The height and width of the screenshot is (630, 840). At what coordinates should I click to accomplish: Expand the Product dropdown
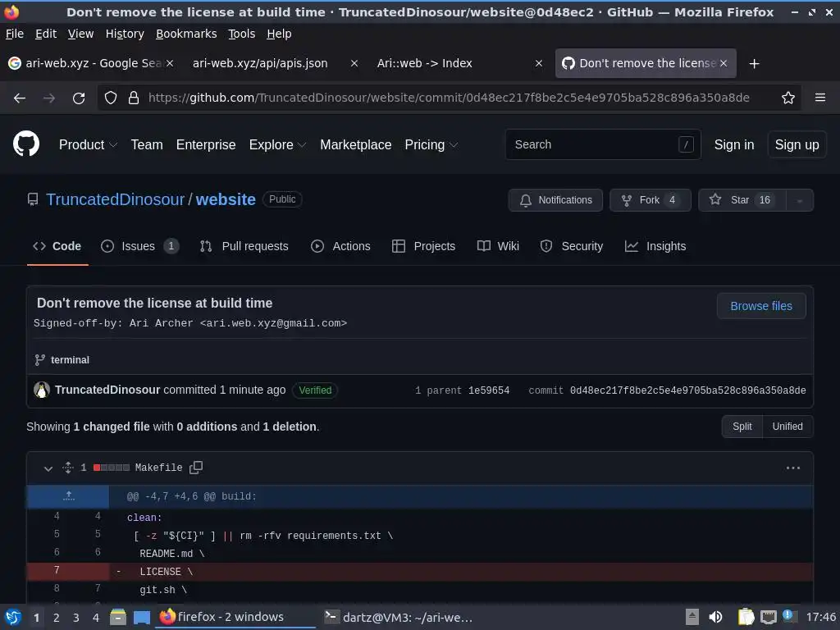pos(88,144)
